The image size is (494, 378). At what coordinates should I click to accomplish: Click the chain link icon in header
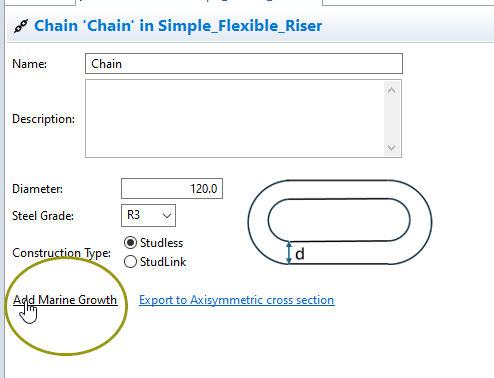21,26
